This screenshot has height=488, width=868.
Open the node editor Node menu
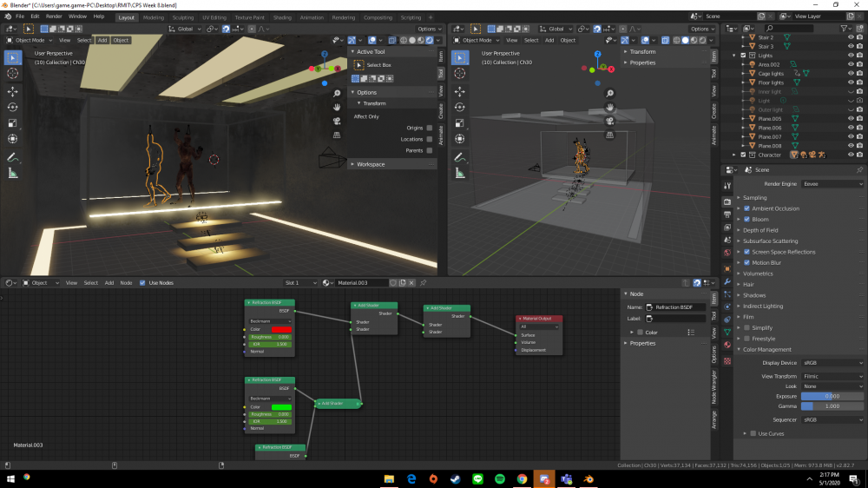126,283
